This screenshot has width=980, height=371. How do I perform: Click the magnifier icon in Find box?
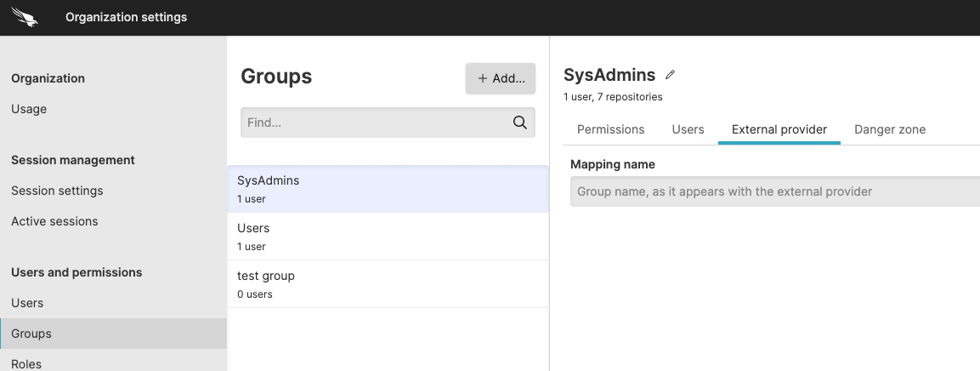pos(520,123)
